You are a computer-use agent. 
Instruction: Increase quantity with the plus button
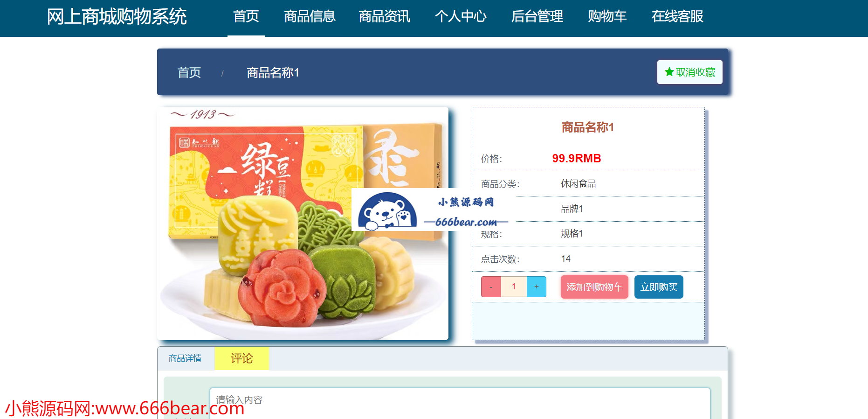(x=537, y=287)
